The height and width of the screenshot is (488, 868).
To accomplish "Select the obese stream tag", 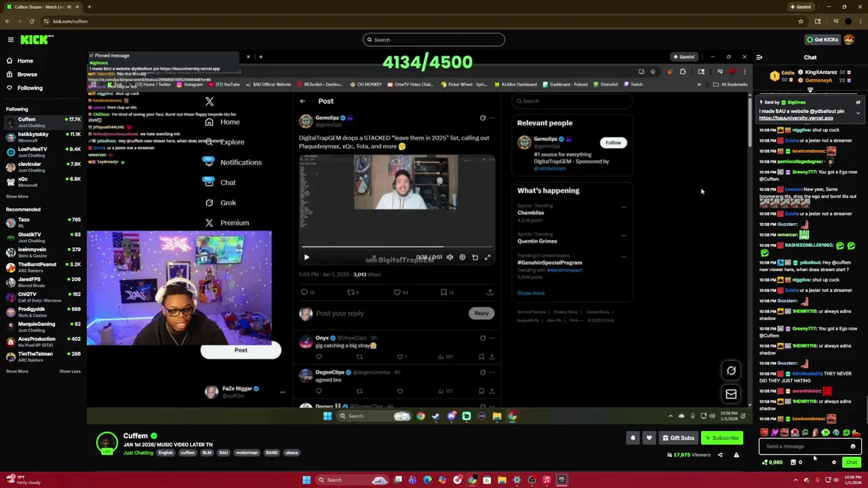I will click(x=292, y=453).
